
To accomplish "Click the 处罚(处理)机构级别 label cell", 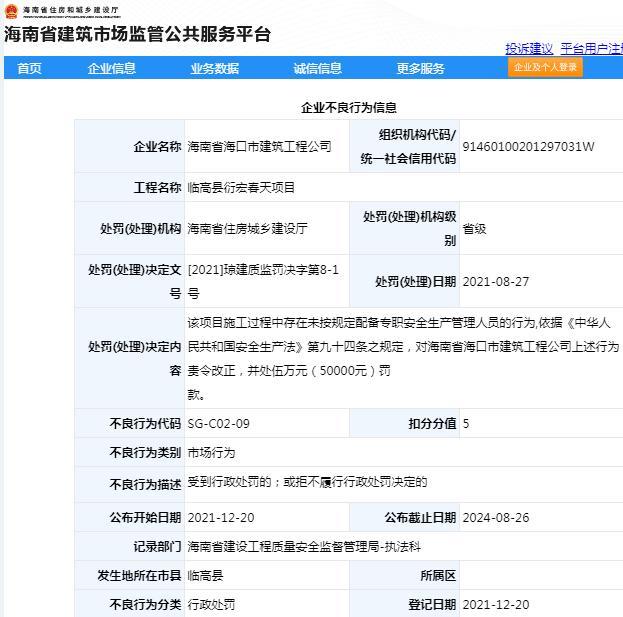I will click(404, 228).
